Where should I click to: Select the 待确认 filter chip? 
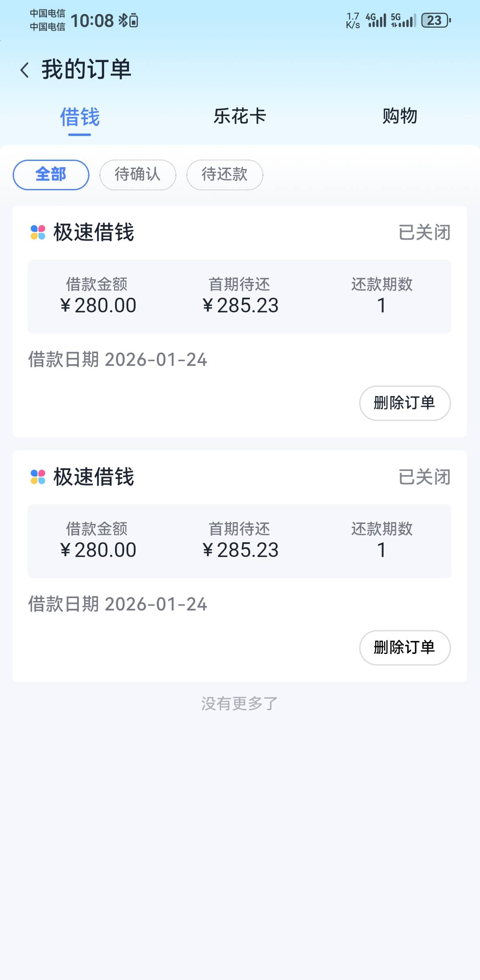tap(138, 175)
